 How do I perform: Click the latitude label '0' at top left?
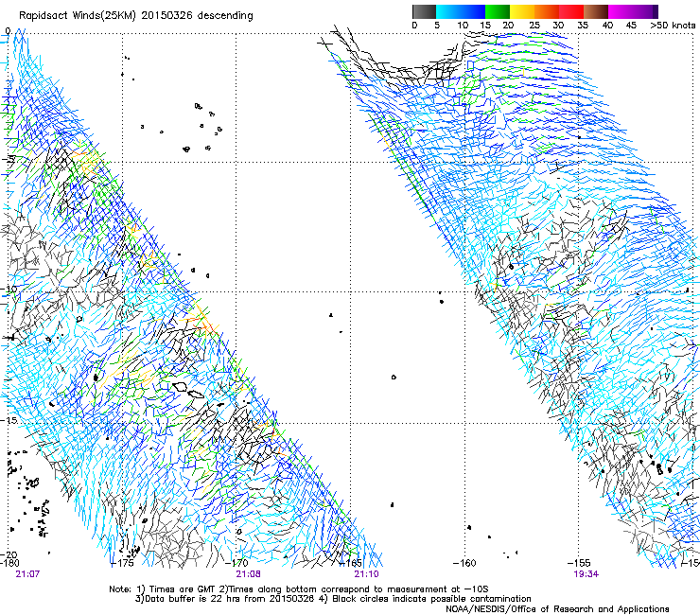8,31
